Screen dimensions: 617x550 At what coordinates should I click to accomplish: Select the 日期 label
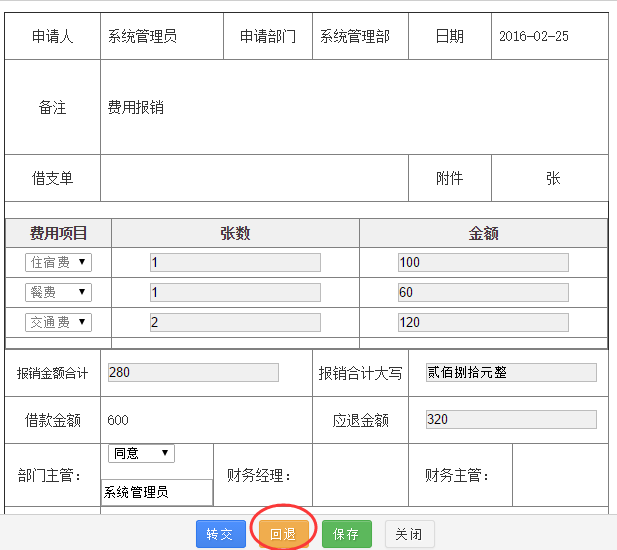tap(450, 36)
